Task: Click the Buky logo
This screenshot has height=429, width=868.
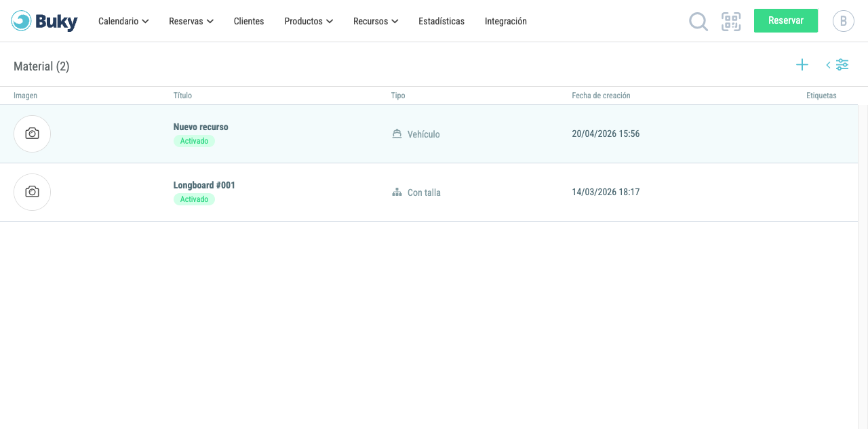Action: (x=45, y=21)
